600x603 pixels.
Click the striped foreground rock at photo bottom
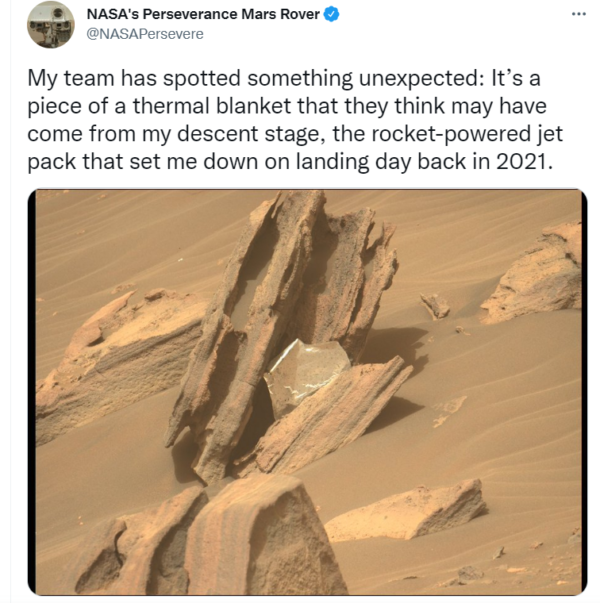pyautogui.click(x=215, y=538)
